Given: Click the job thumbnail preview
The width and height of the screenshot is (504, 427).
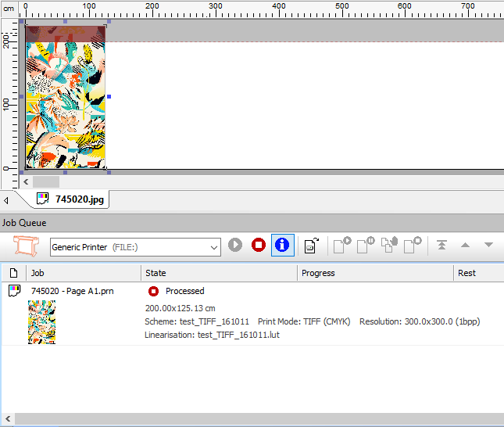Looking at the screenshot, I should click(41, 322).
